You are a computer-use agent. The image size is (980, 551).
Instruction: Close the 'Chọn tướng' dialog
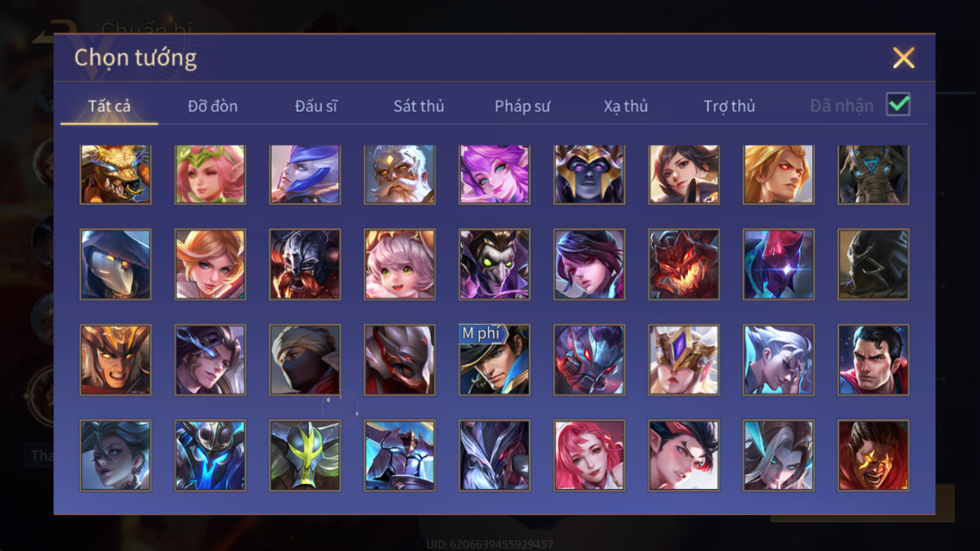(903, 59)
